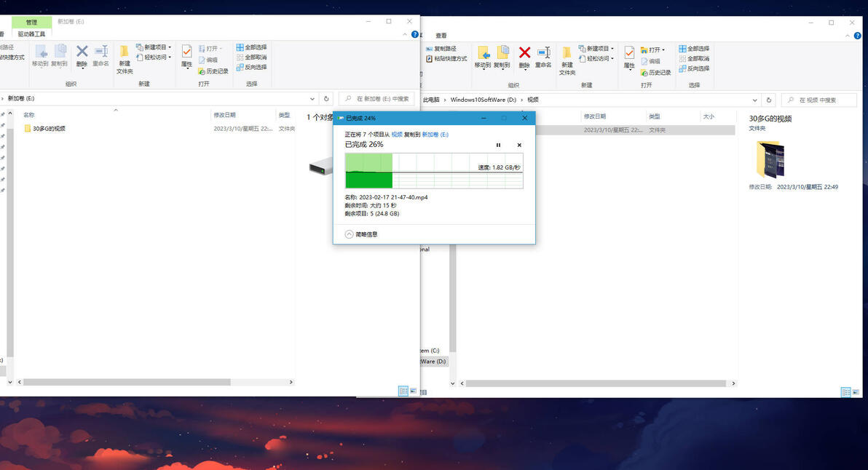The image size is (868, 470).
Task: Open the 管理 ribbon tab
Action: click(x=31, y=22)
